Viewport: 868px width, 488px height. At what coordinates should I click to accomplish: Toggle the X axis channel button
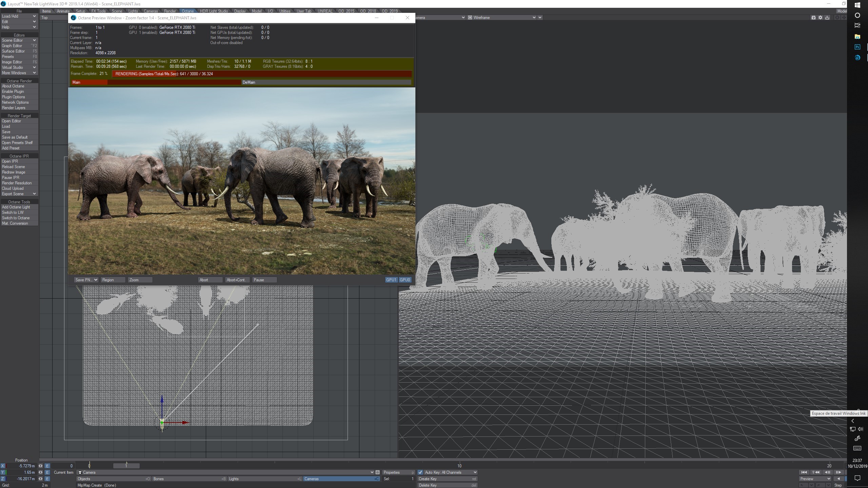[3, 466]
